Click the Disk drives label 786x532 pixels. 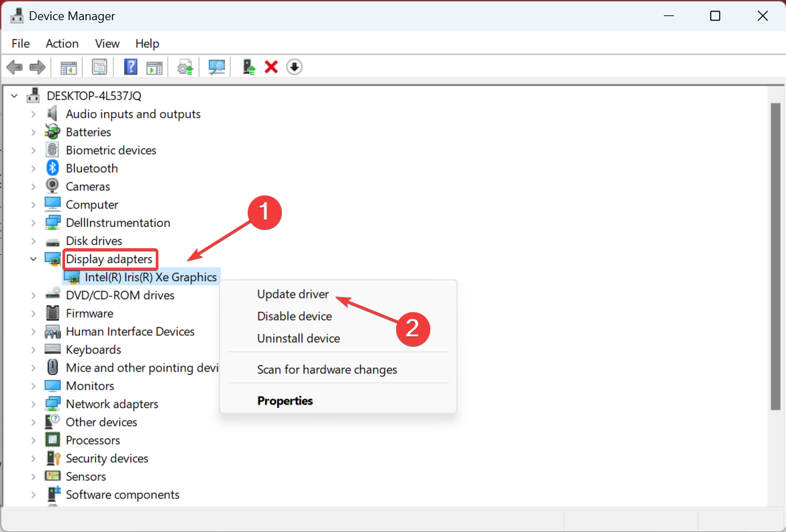pos(94,240)
